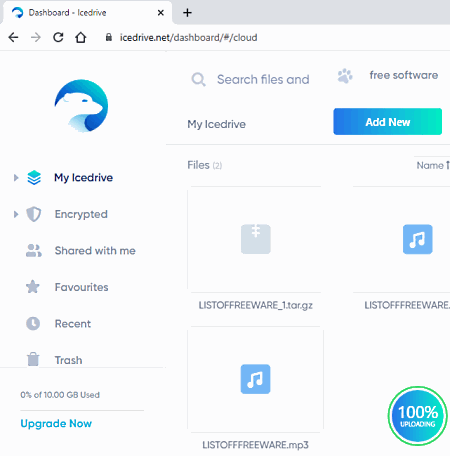This screenshot has height=456, width=450.
Task: Select LISTOFFFREEWARE.mp3 music icon
Action: tap(256, 379)
